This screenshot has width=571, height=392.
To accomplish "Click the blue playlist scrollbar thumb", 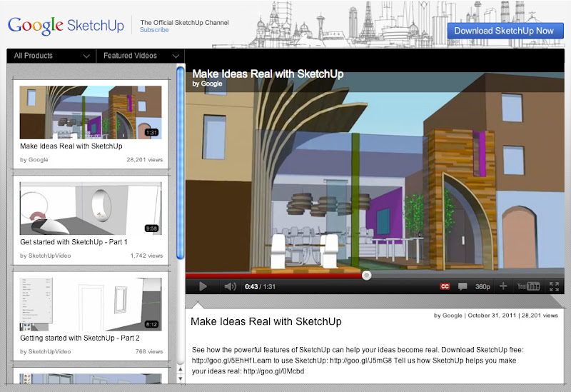I will (x=181, y=163).
